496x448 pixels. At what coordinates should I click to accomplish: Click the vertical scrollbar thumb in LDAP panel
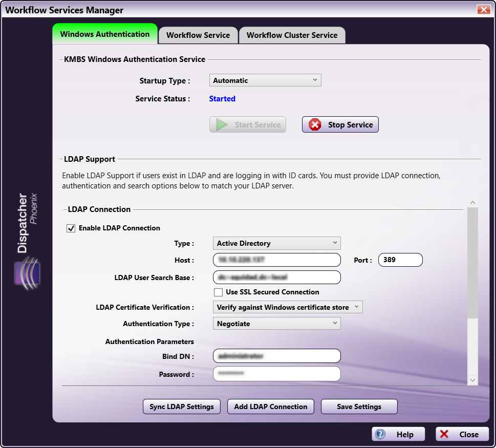472,263
